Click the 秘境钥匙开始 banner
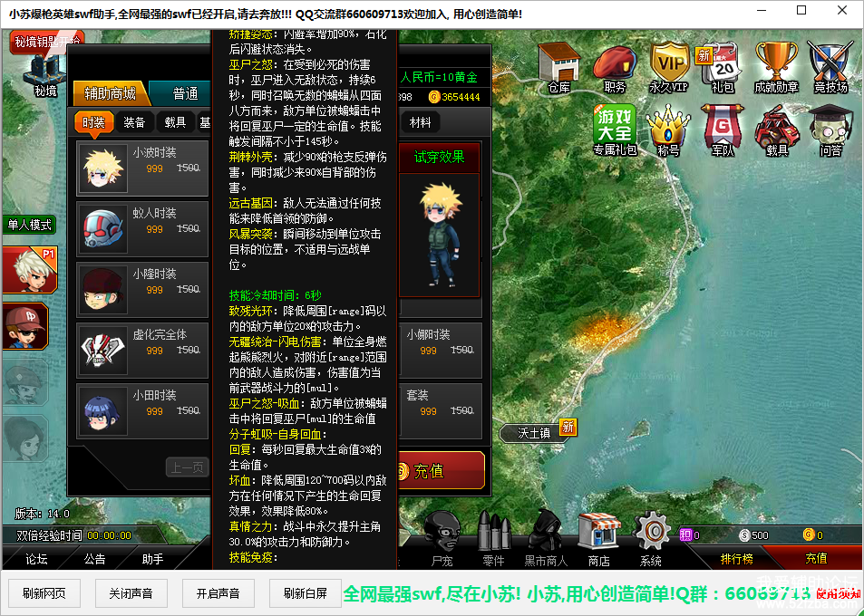Viewport: 864px width, 616px height. [x=47, y=42]
